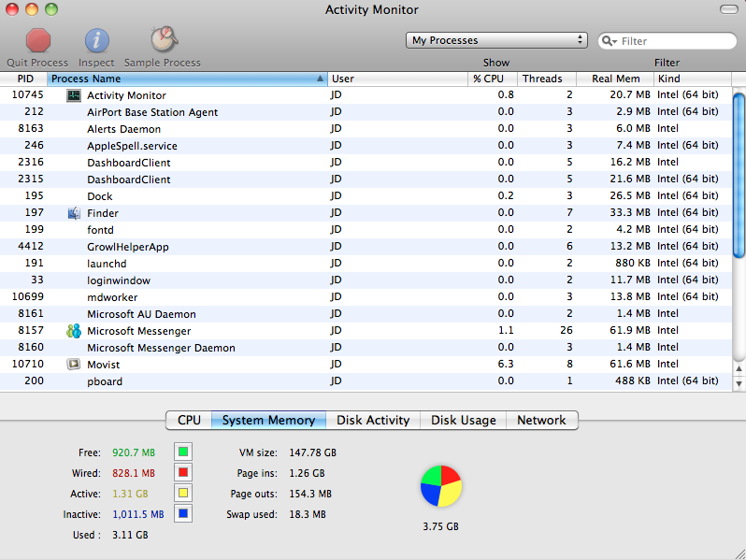Click PID 10745 cell
The width and height of the screenshot is (746, 560).
(28, 94)
